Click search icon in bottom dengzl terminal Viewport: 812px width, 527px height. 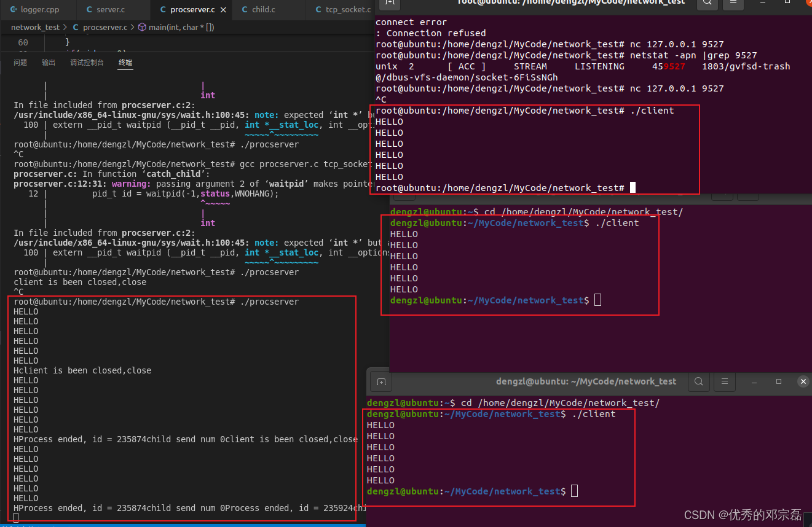[699, 381]
